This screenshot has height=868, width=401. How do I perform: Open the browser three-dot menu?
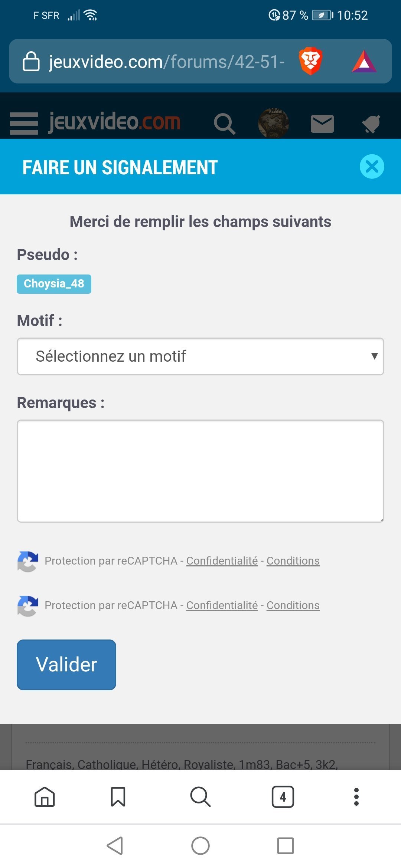pyautogui.click(x=356, y=796)
